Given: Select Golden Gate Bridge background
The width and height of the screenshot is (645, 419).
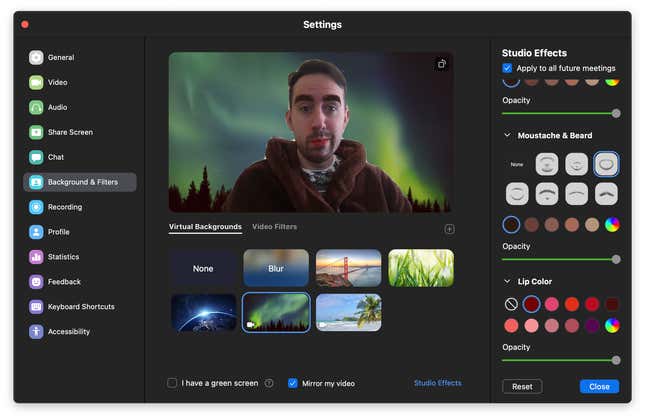Looking at the screenshot, I should tap(348, 268).
